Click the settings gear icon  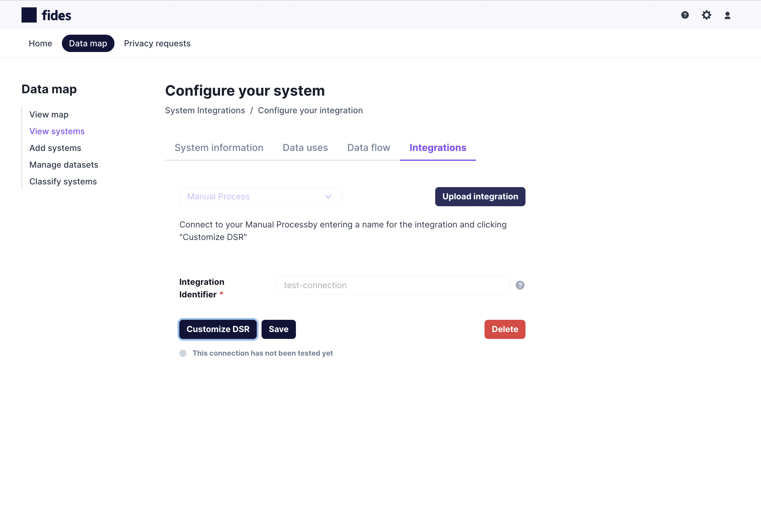click(707, 16)
